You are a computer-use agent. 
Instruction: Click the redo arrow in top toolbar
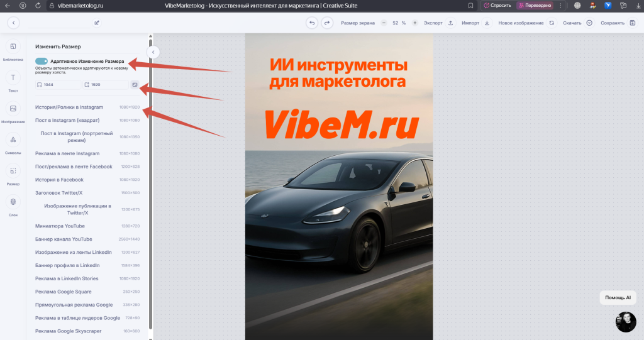coord(326,23)
